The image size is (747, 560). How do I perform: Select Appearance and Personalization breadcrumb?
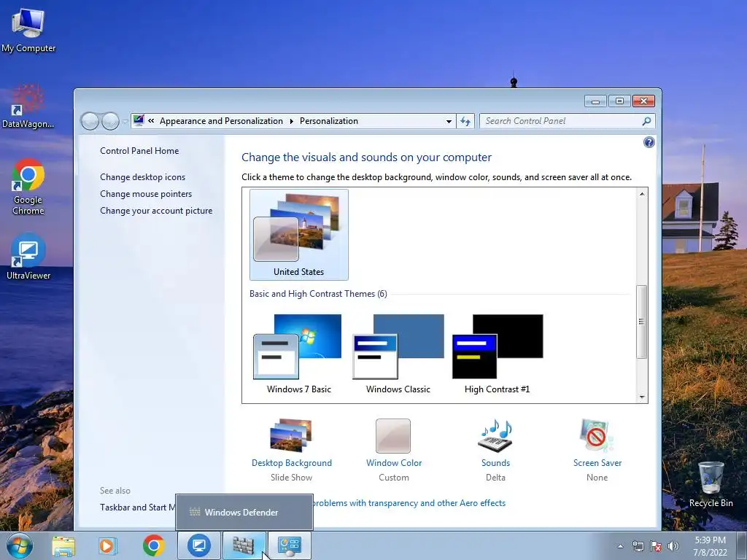click(x=221, y=121)
